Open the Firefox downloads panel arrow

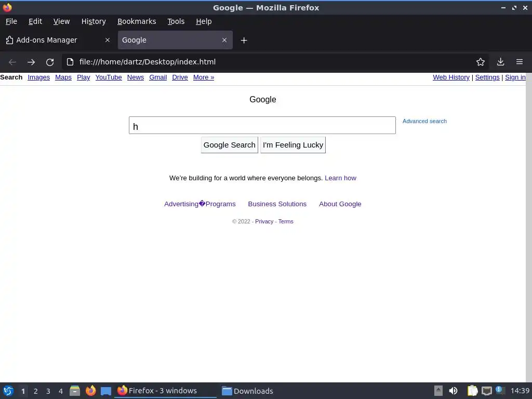[x=500, y=62]
